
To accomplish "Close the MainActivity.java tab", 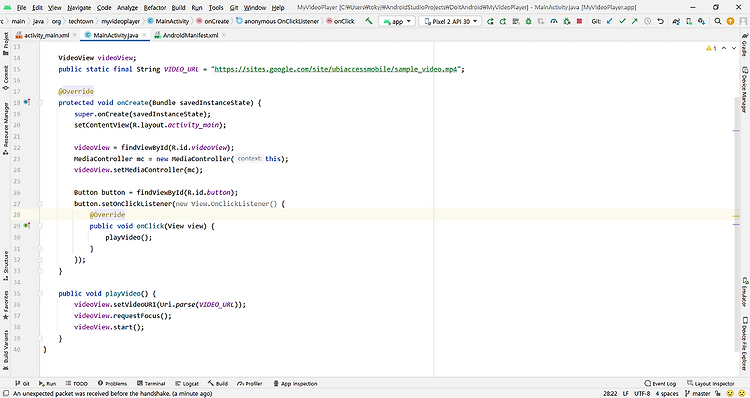I will pos(144,35).
